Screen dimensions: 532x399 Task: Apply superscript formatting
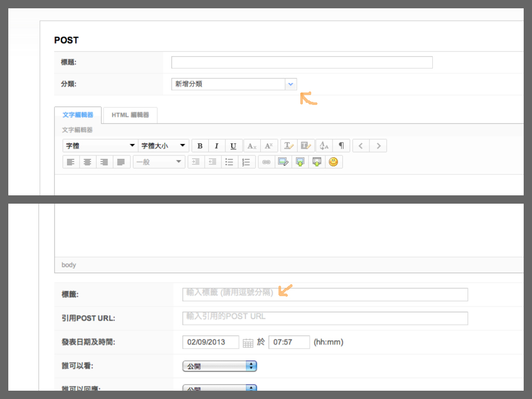(x=269, y=146)
